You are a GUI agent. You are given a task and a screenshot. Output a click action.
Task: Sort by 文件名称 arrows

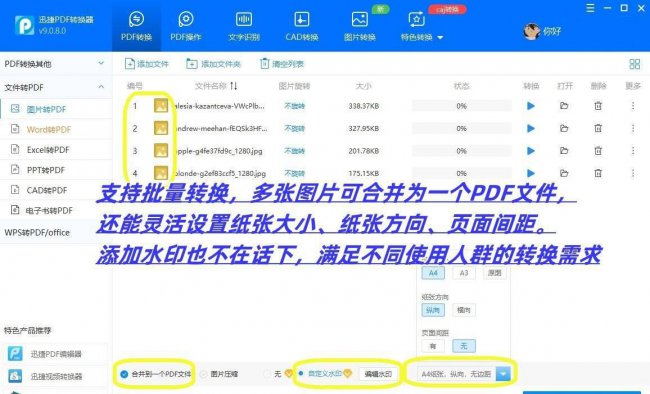click(x=234, y=86)
